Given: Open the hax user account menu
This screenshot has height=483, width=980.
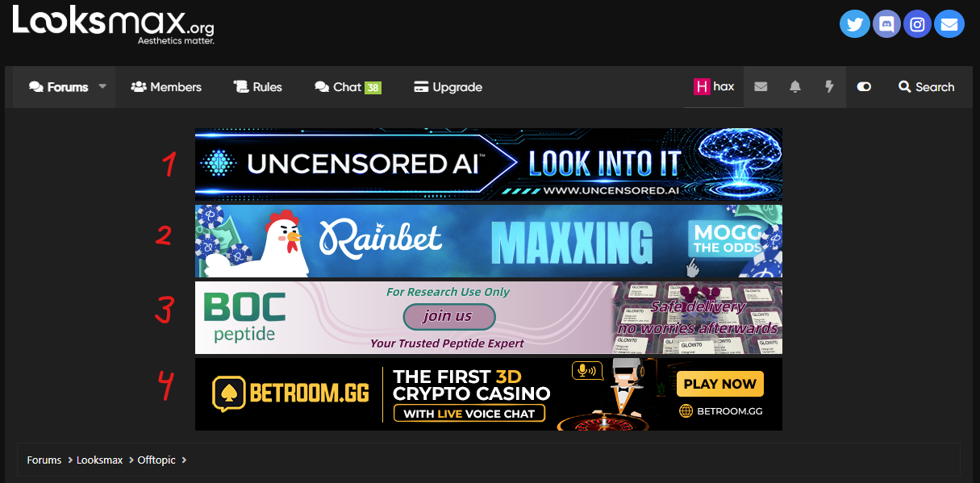Looking at the screenshot, I should pyautogui.click(x=714, y=86).
